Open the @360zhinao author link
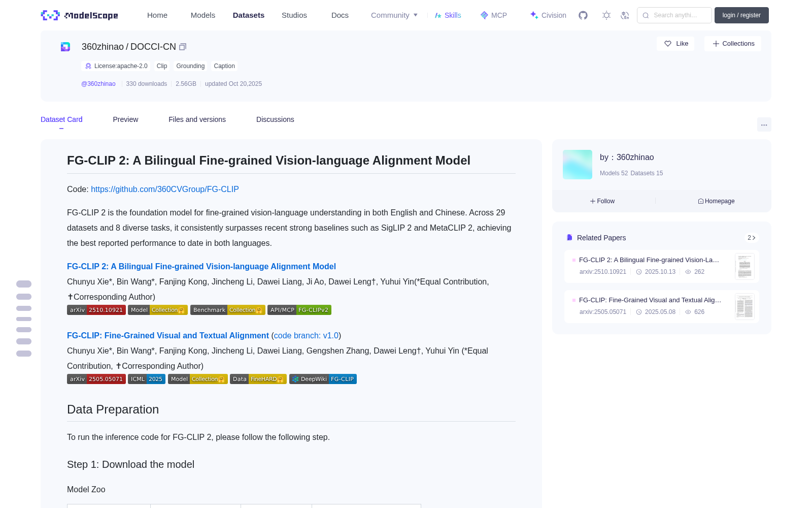 click(98, 84)
